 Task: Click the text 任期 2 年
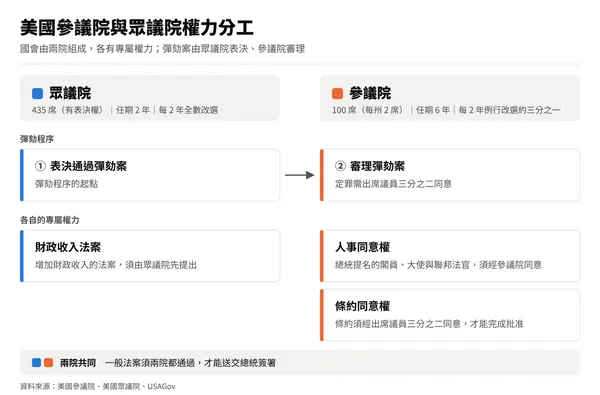point(133,110)
